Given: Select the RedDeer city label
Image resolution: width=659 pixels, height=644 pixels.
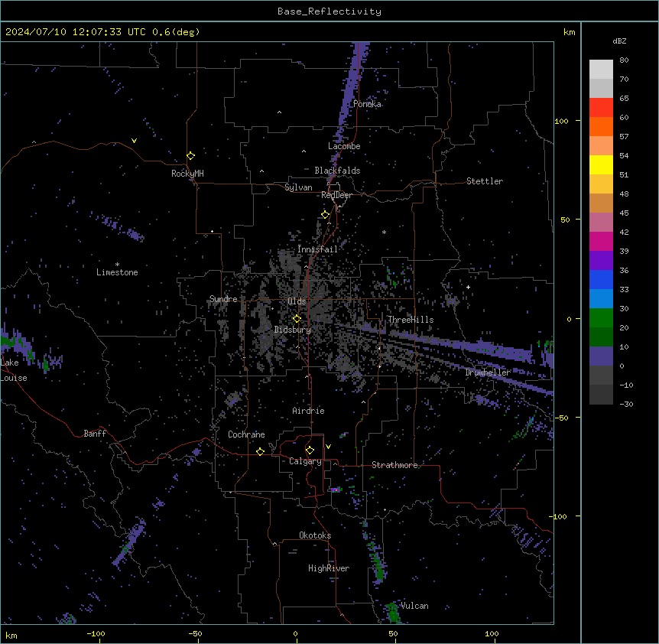Looking at the screenshot, I should pos(336,195).
